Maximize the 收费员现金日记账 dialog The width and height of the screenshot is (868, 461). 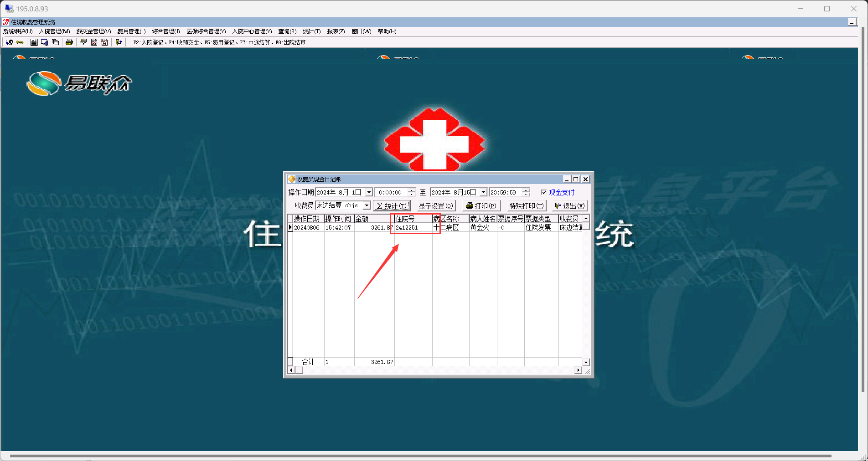coord(576,179)
